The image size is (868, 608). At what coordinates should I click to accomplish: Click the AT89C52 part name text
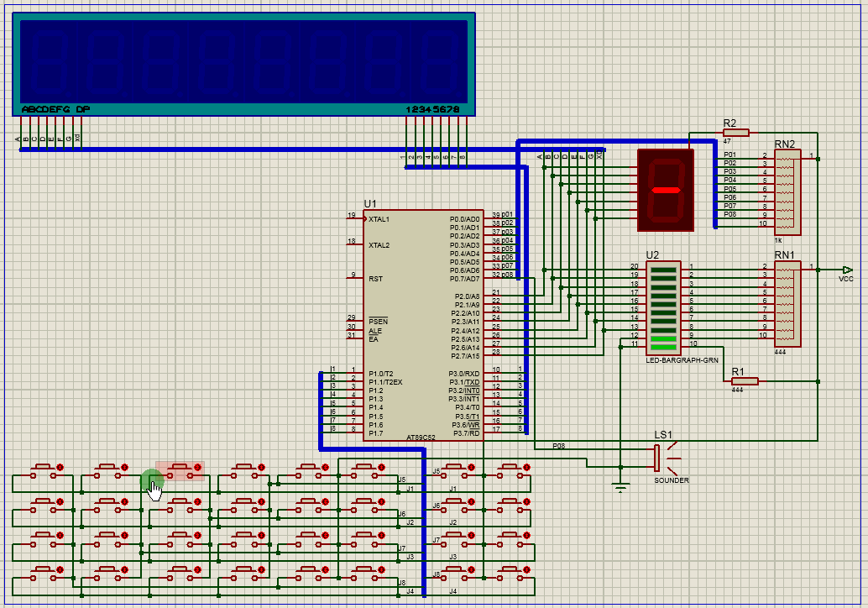pos(421,438)
